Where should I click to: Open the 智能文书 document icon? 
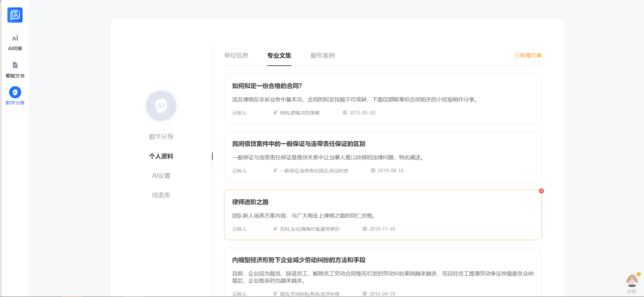pyautogui.click(x=15, y=65)
